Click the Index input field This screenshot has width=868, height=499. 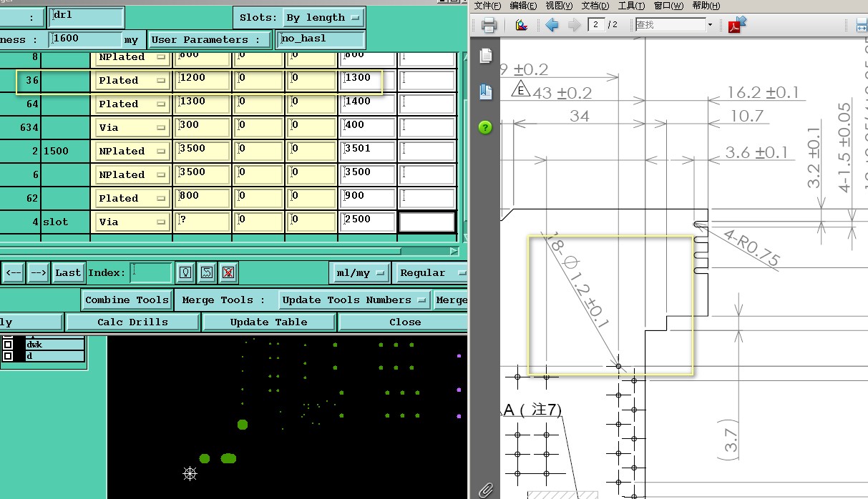point(151,272)
